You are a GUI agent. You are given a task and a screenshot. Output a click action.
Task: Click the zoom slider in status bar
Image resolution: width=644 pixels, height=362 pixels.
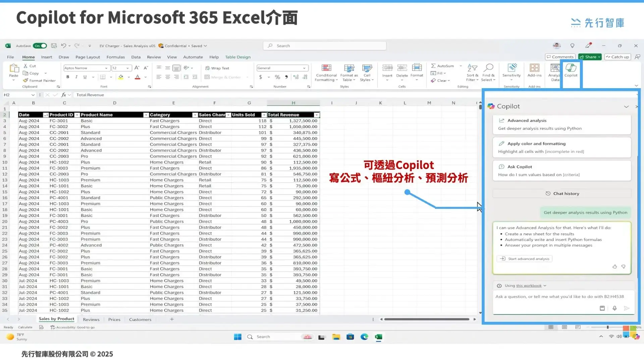607,327
